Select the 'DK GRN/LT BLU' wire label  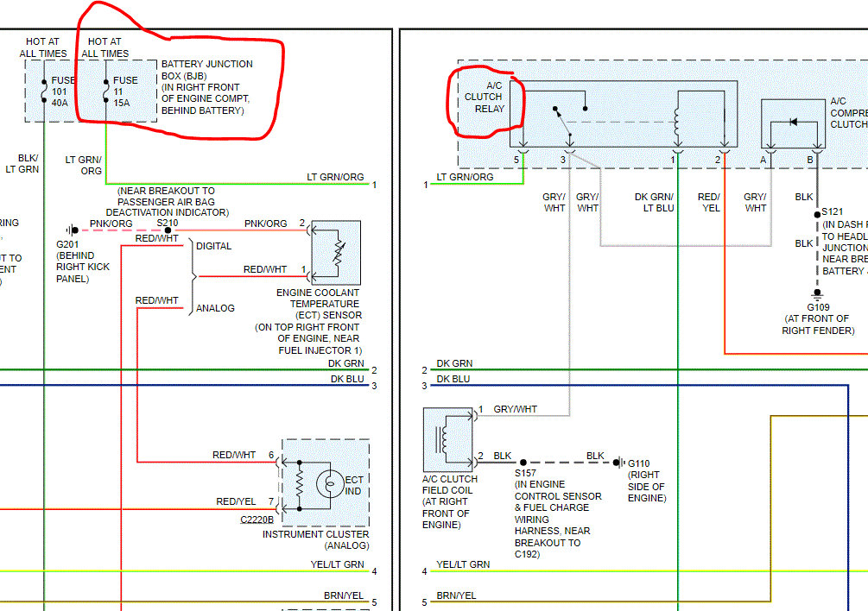click(655, 203)
